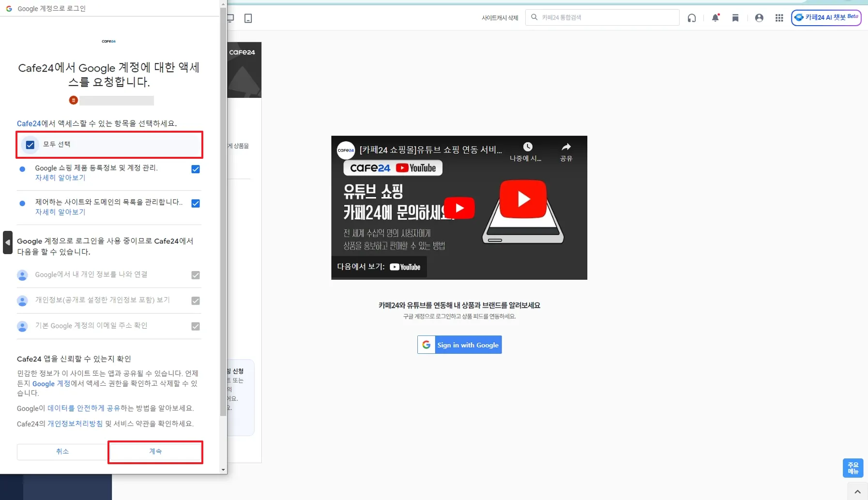The height and width of the screenshot is (500, 868).
Task: Open the headset customer support icon
Action: (692, 18)
